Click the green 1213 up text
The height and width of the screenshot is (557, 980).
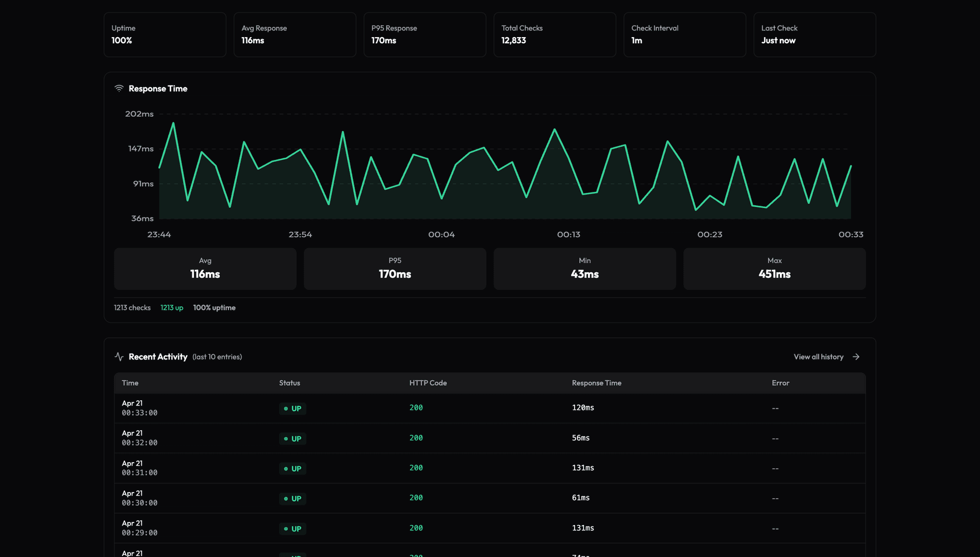[x=172, y=308]
